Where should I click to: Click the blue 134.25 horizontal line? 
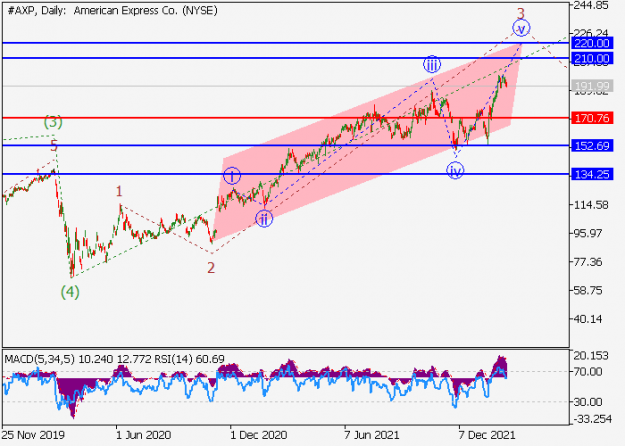point(286,174)
